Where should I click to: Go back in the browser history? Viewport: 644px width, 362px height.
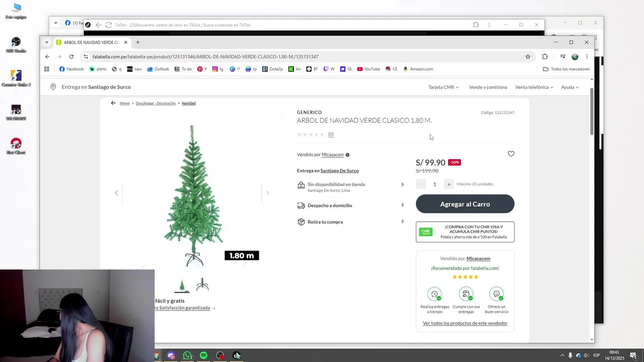coord(47,56)
